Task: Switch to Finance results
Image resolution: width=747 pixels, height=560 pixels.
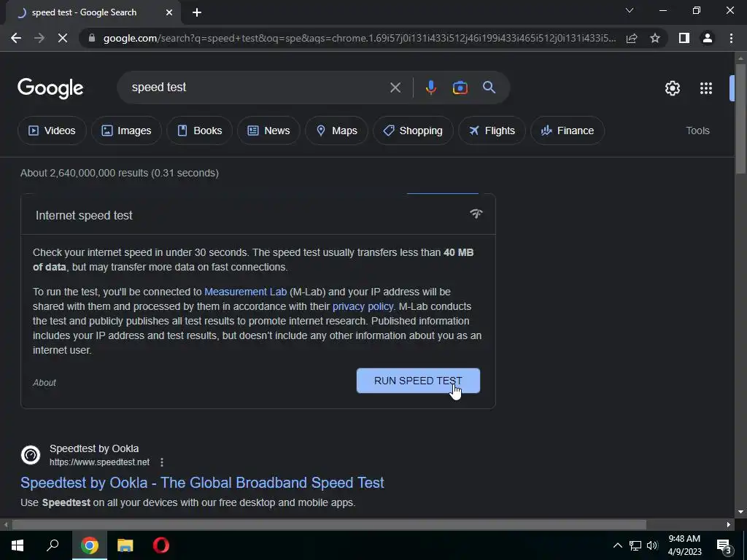Action: pyautogui.click(x=568, y=131)
